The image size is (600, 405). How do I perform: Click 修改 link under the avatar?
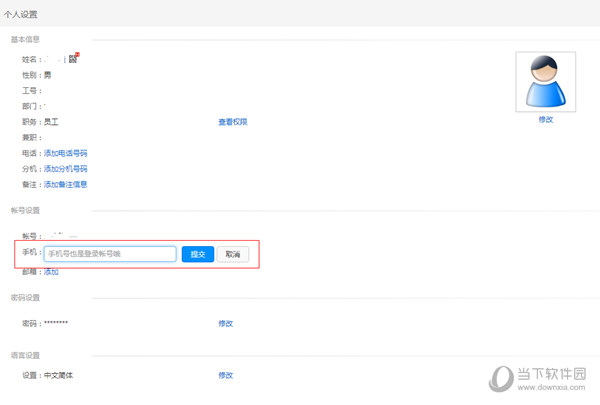click(545, 119)
